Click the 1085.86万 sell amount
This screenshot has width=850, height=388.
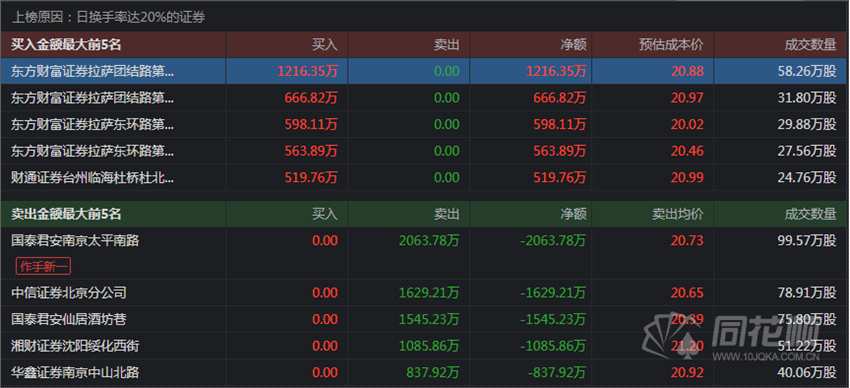(x=429, y=346)
